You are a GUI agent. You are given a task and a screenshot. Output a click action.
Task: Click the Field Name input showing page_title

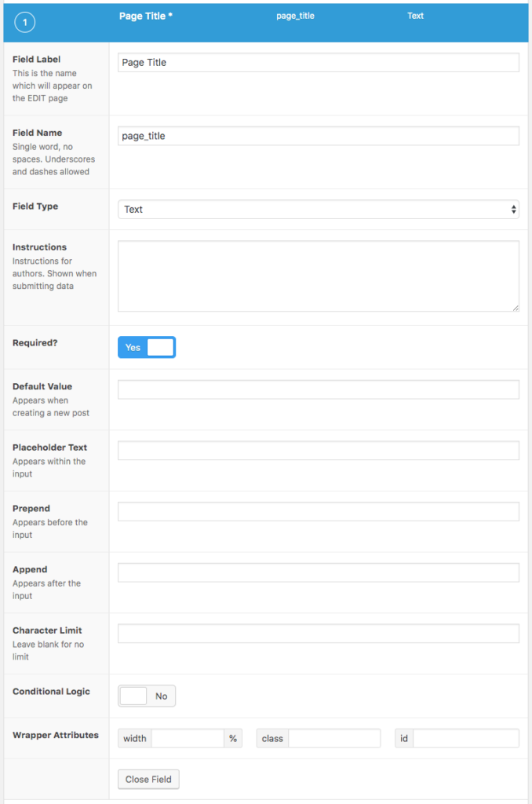tap(318, 135)
